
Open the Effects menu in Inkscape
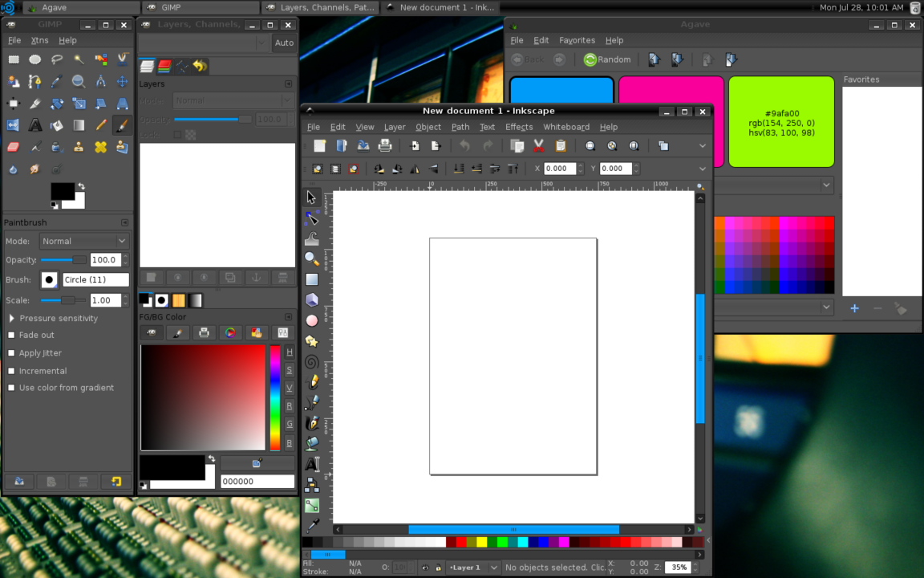point(519,127)
